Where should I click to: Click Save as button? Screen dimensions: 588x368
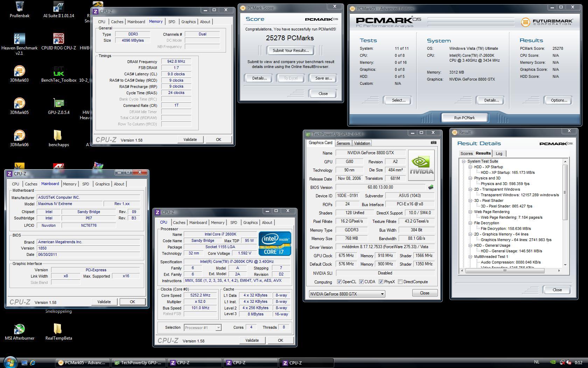click(323, 78)
